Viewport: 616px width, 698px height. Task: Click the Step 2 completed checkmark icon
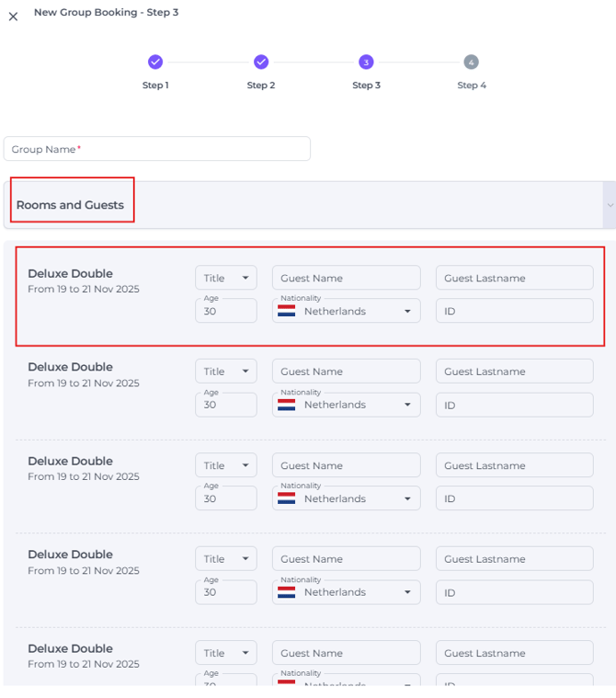click(261, 63)
